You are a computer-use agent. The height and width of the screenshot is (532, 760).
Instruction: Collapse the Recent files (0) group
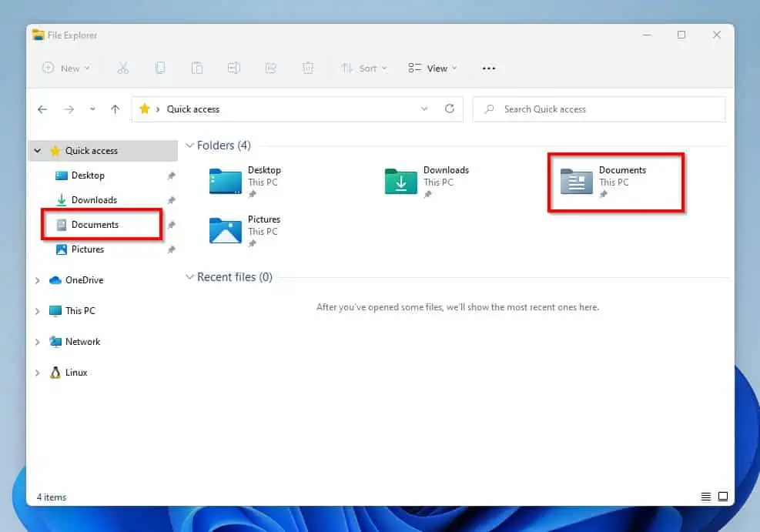190,277
